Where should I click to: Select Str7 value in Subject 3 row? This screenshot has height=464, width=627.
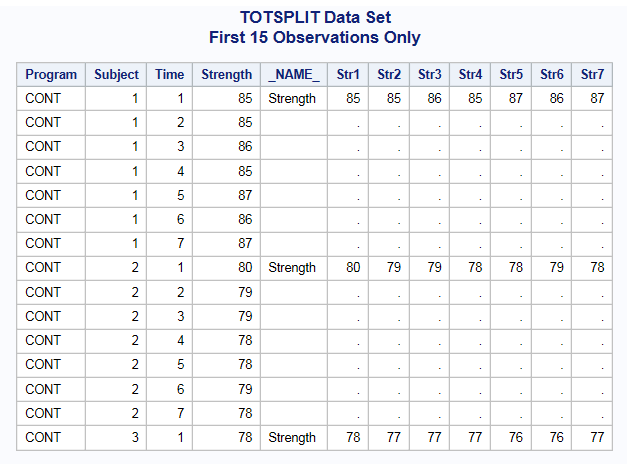[x=596, y=437]
